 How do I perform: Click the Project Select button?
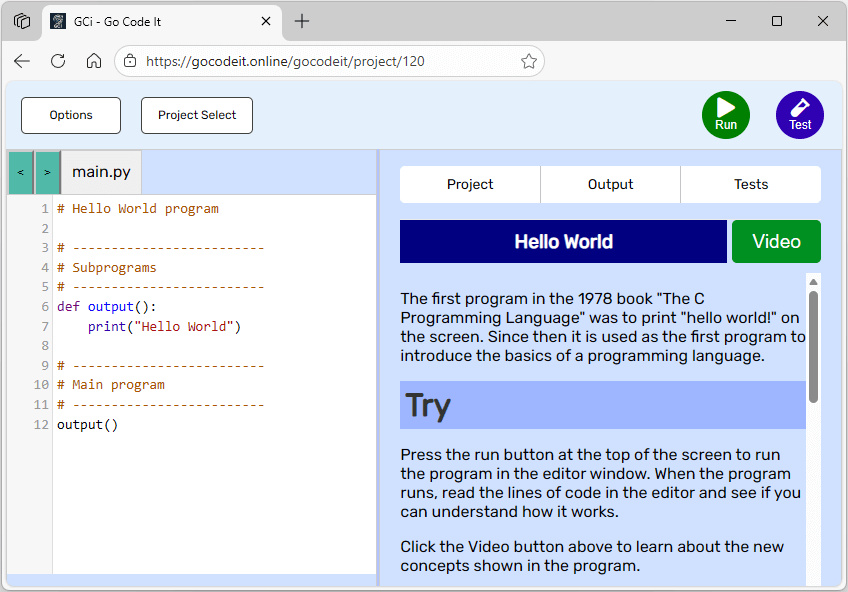197,115
